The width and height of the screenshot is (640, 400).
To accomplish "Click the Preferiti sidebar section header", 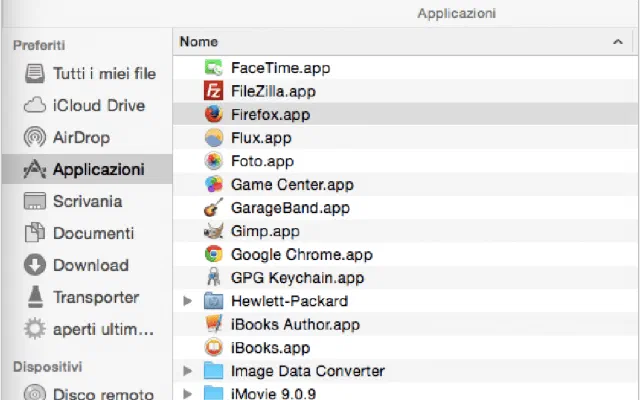I will tap(39, 45).
